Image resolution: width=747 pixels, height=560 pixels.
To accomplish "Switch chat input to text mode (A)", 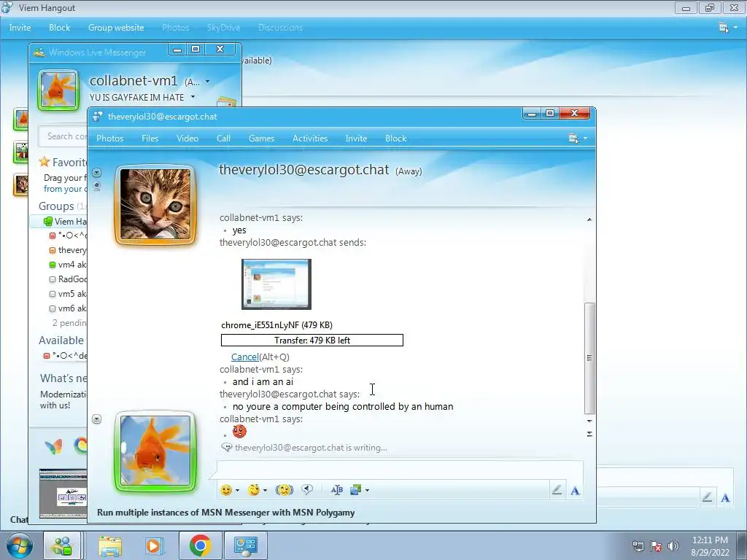I will (x=575, y=491).
